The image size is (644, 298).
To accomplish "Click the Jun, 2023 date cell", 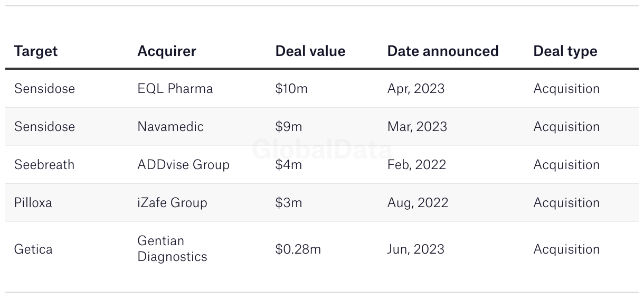I will 415,249.
